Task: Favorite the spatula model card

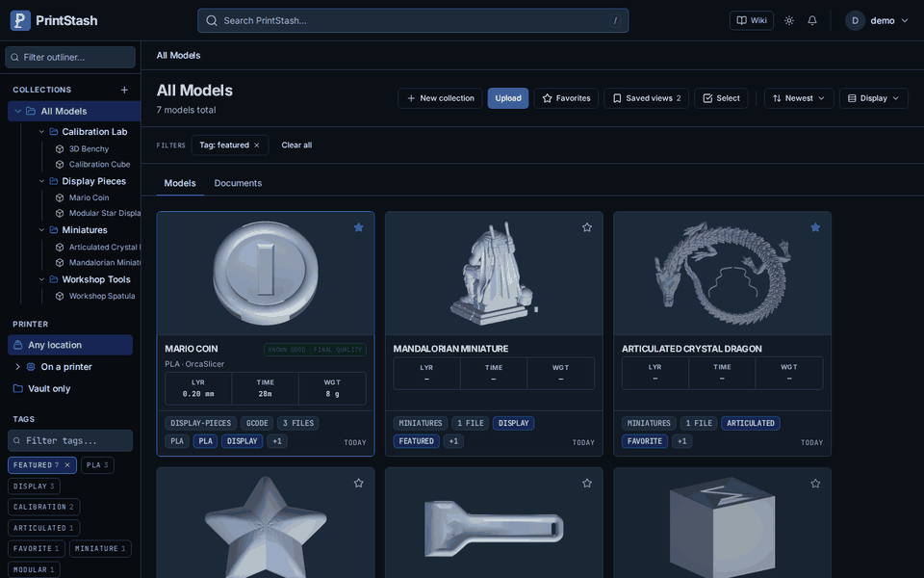Action: click(587, 484)
